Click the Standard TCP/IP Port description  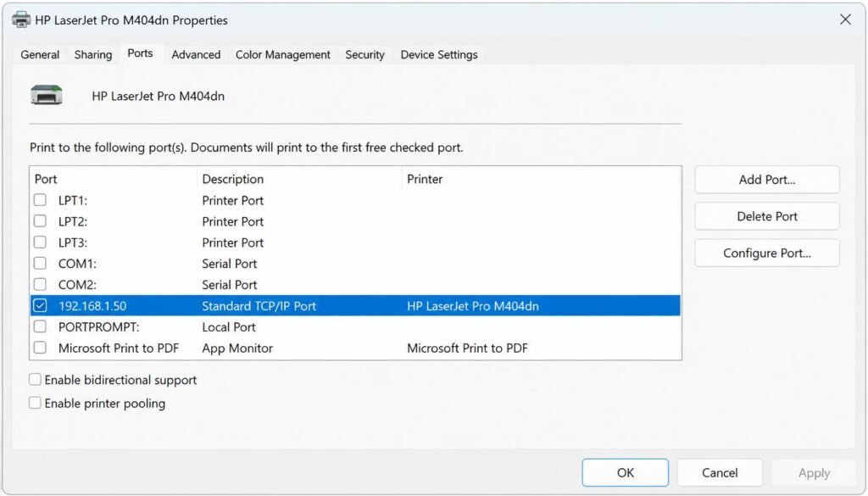click(259, 305)
